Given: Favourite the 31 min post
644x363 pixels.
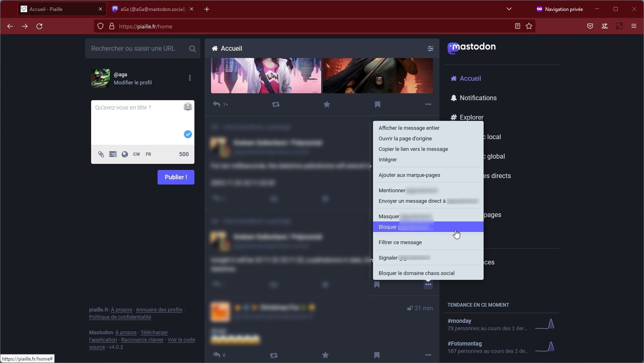Looking at the screenshot, I should (325, 355).
